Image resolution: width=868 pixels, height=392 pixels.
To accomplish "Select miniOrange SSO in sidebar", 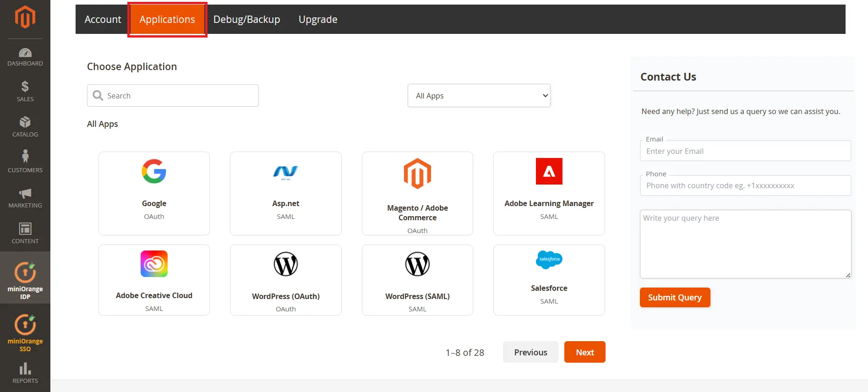I will click(x=25, y=332).
